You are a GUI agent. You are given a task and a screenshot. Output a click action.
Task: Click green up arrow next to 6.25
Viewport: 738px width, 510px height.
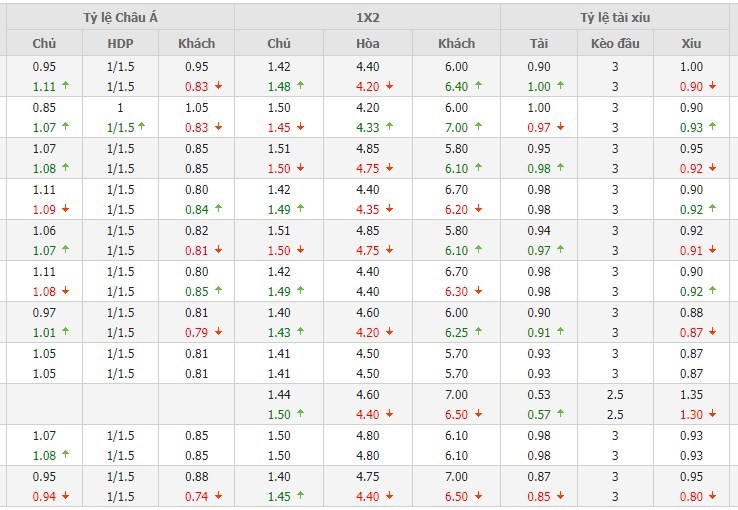point(479,332)
